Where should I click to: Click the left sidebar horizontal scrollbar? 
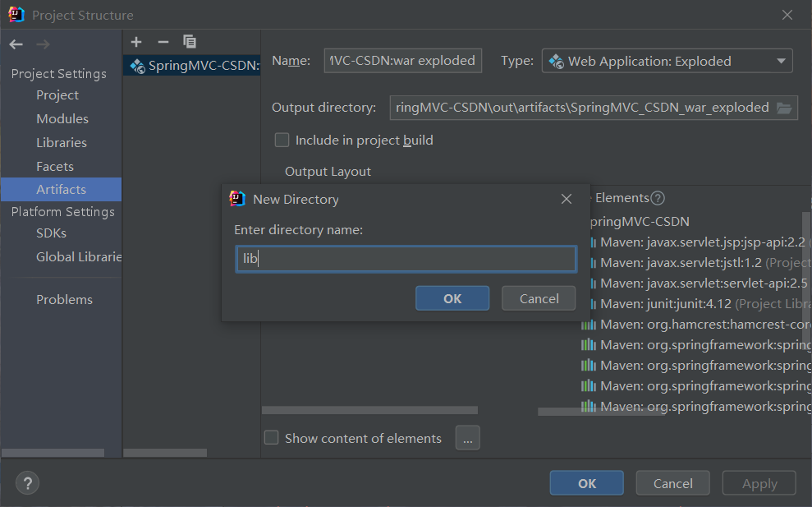click(x=53, y=453)
